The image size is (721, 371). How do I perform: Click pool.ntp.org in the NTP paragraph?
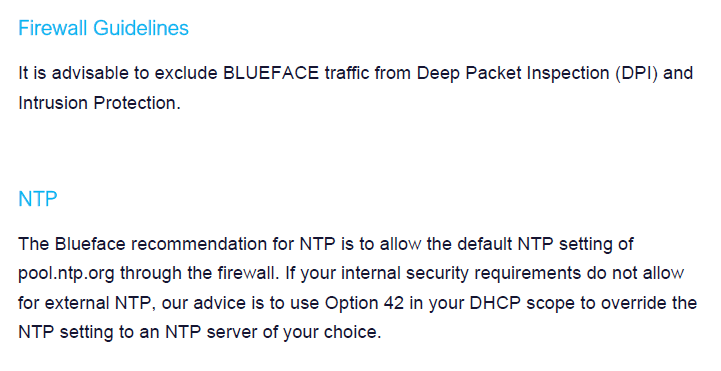[x=66, y=274]
